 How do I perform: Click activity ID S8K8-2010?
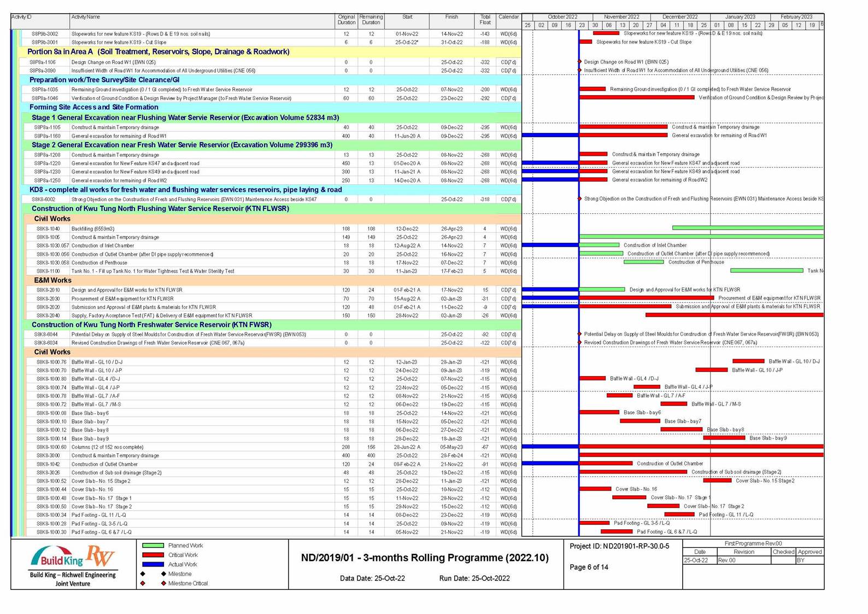48,290
